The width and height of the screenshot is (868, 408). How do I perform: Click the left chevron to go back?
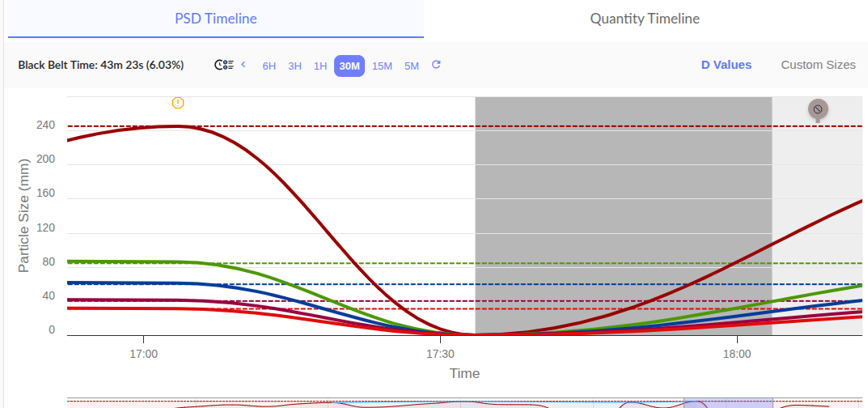point(243,65)
